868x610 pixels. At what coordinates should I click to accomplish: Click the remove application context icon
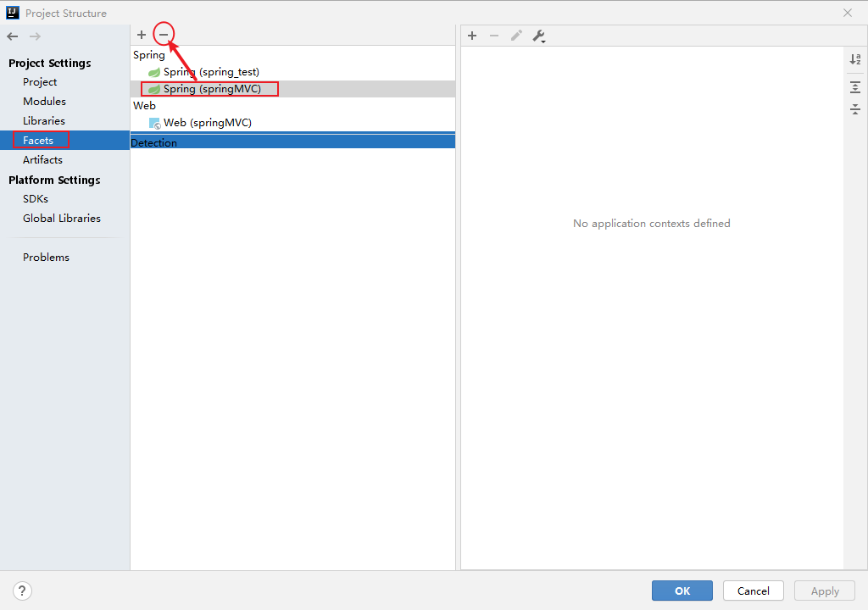[494, 36]
